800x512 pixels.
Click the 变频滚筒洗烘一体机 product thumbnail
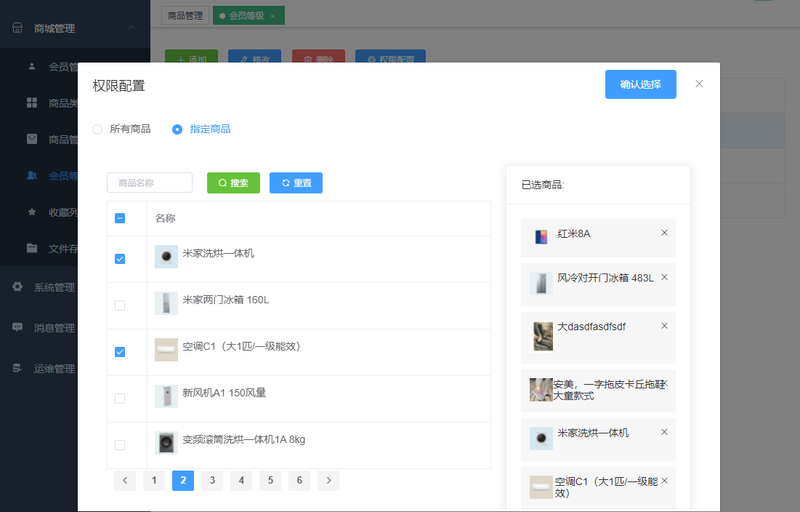coord(166,443)
